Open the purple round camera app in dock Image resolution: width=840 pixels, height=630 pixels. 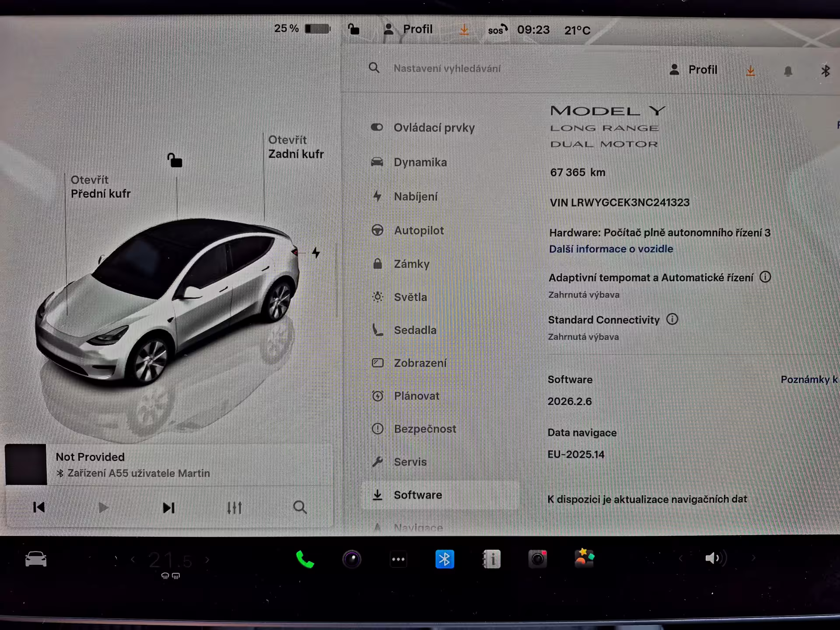click(352, 559)
